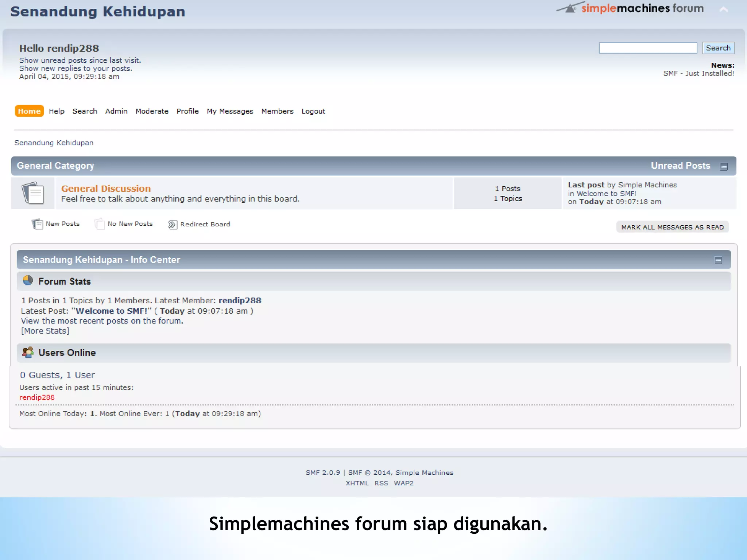Open the Search menu item
The image size is (747, 560).
click(x=85, y=111)
